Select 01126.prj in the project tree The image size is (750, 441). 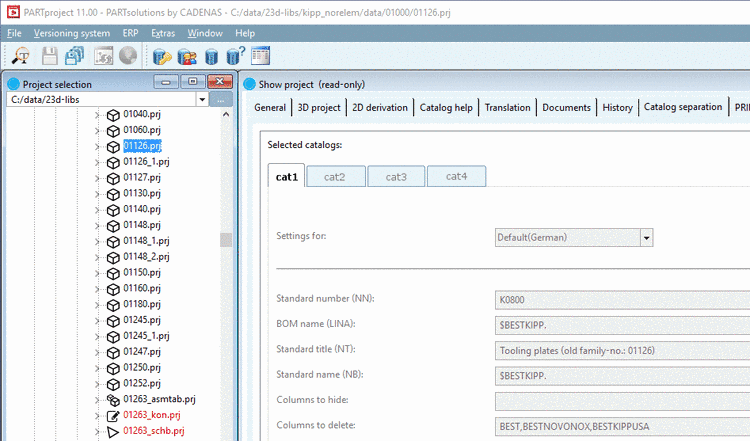(x=142, y=145)
